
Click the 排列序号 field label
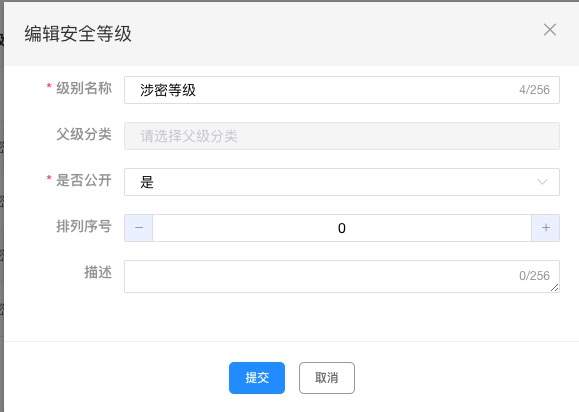[84, 226]
